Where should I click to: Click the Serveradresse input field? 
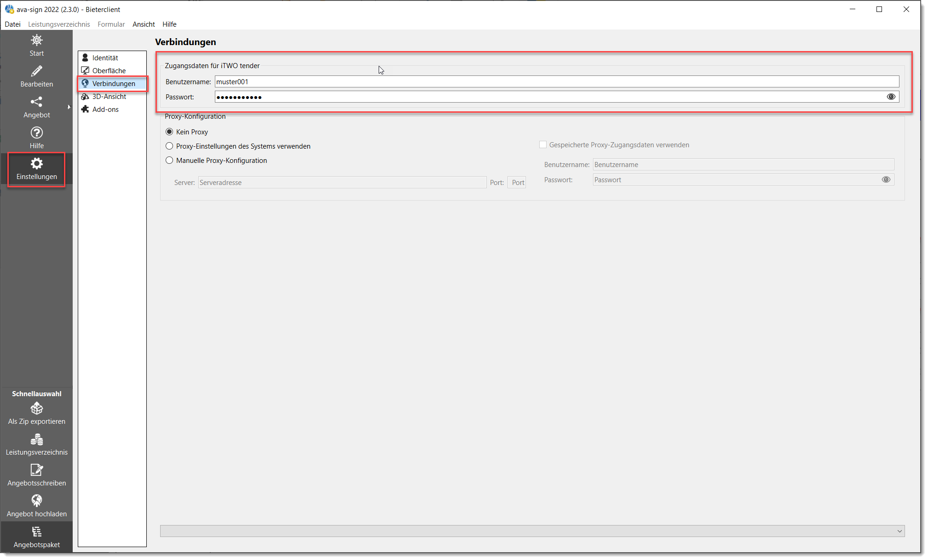[x=342, y=182]
